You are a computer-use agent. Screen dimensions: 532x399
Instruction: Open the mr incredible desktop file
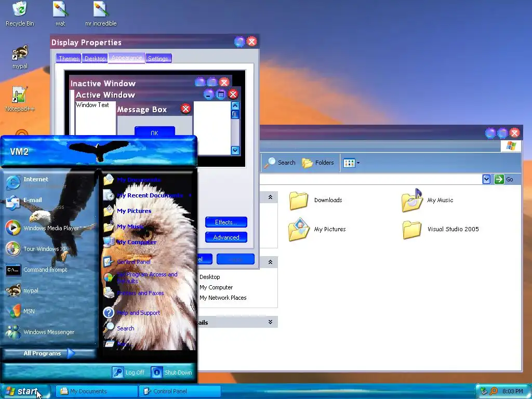point(101,14)
